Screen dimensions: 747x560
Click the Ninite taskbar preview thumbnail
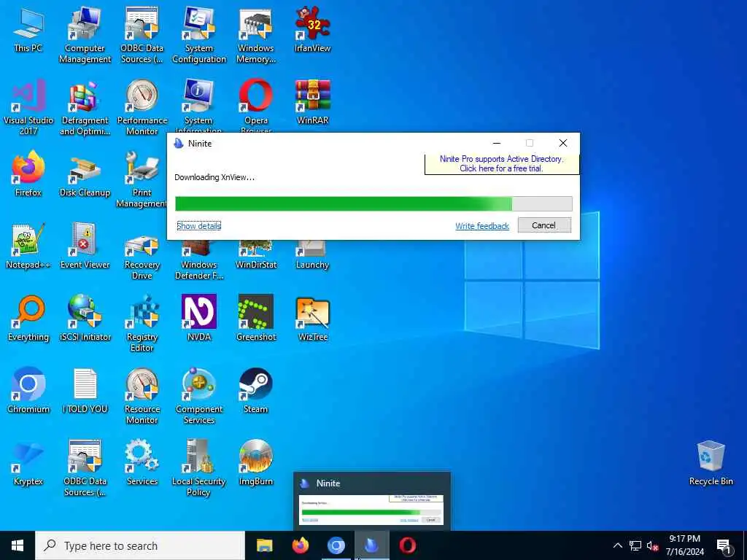pyautogui.click(x=371, y=510)
